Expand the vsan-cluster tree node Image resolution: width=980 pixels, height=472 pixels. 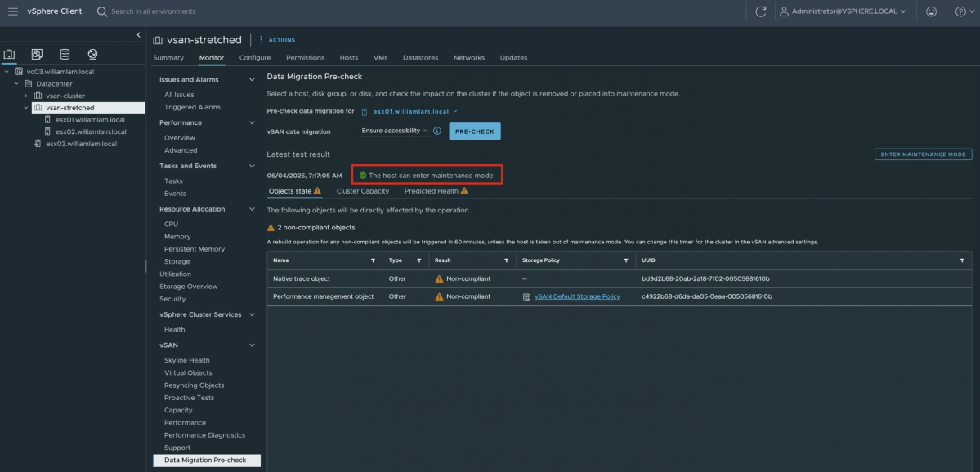point(26,96)
